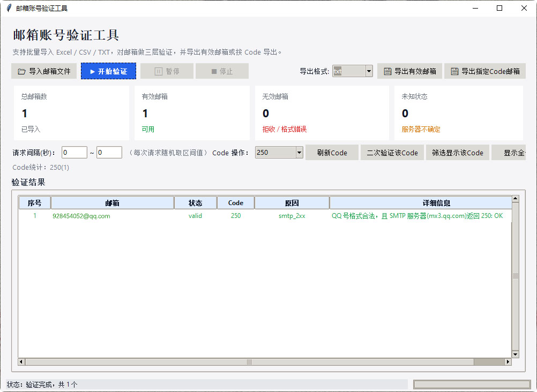Click the progress bar at bottom right
The width and height of the screenshot is (537, 392).
tap(472, 384)
